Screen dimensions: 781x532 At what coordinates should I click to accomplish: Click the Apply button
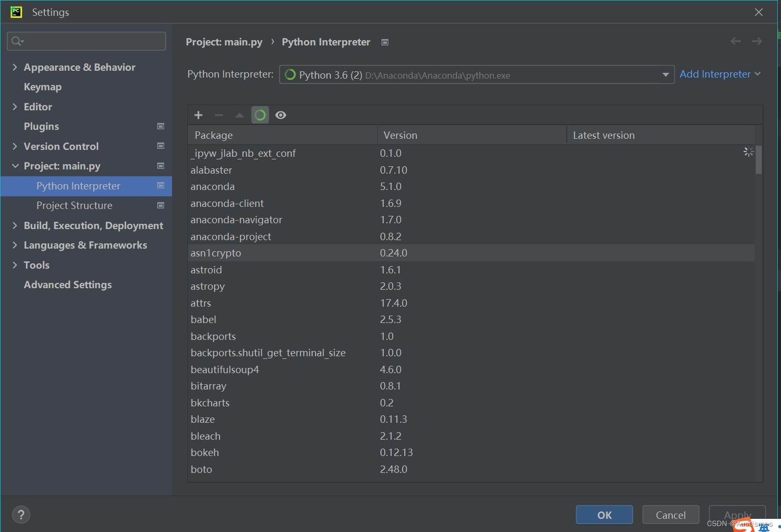737,515
